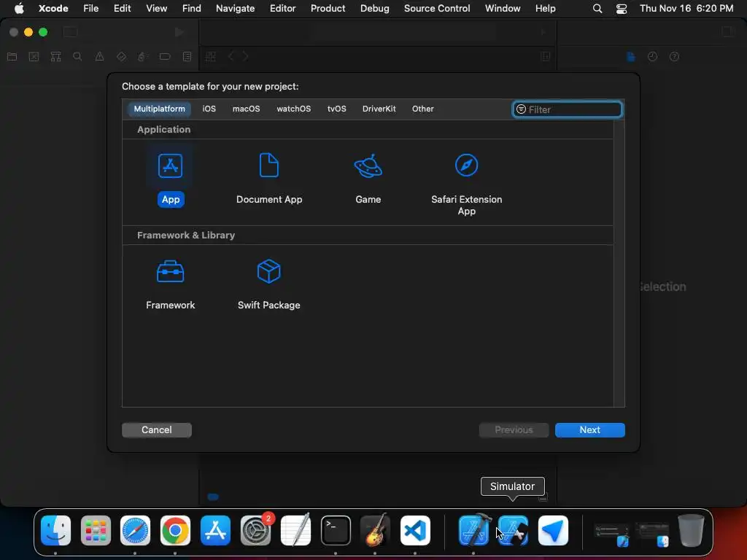Switch to the Other tab
The height and width of the screenshot is (560, 747).
pyautogui.click(x=422, y=109)
